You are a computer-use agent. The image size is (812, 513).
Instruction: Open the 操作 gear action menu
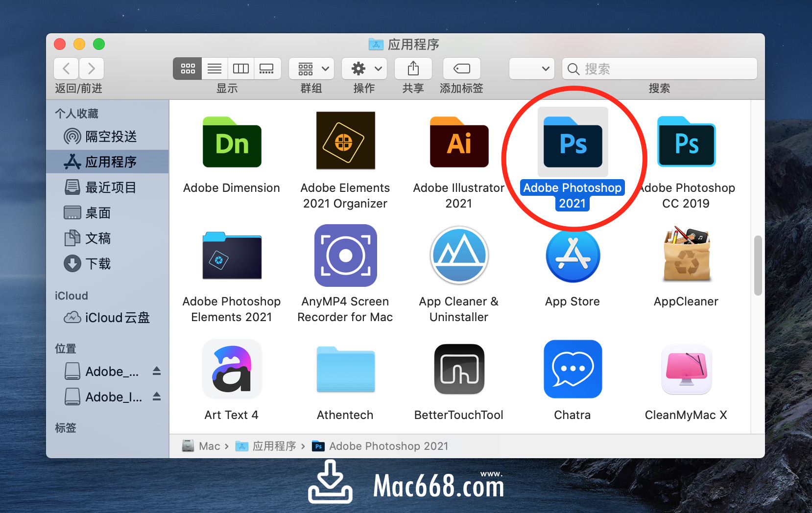364,69
